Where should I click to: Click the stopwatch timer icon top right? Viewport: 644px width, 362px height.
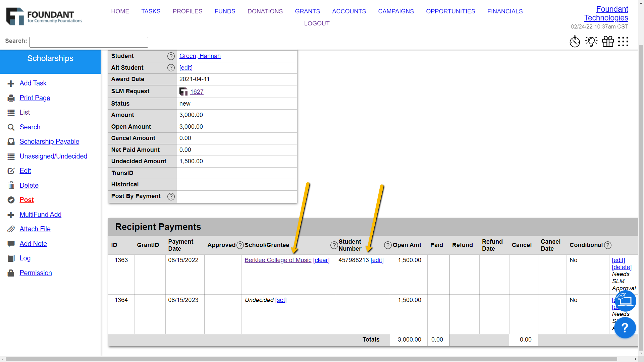pyautogui.click(x=575, y=42)
